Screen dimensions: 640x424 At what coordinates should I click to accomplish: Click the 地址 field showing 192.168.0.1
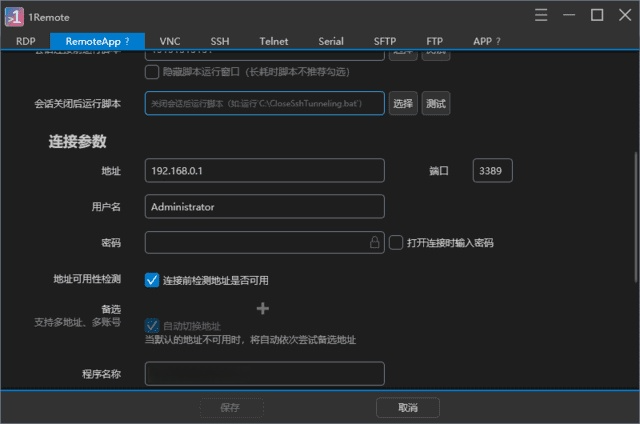(264, 171)
